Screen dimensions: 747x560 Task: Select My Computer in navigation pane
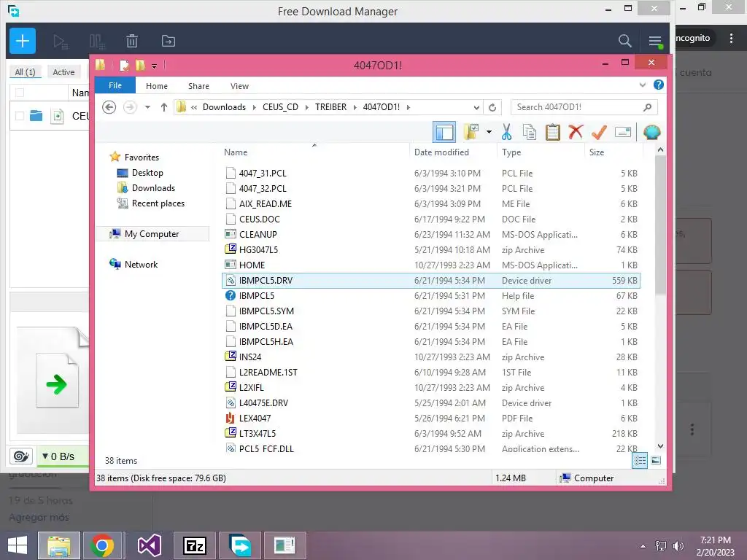click(152, 234)
